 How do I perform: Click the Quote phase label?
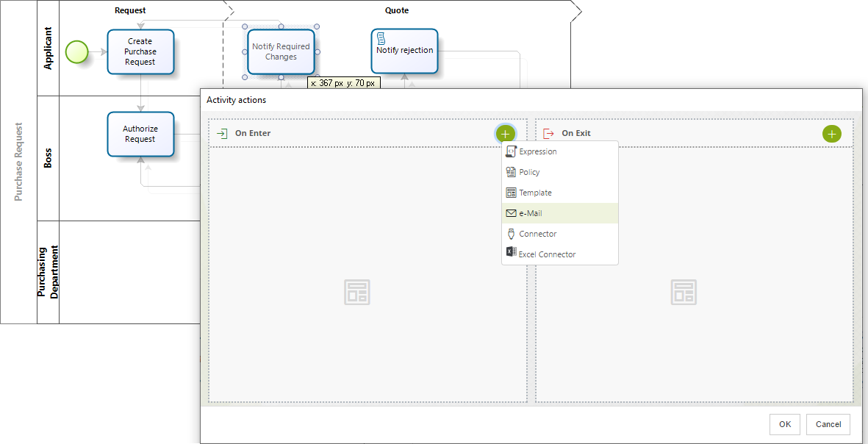(397, 10)
